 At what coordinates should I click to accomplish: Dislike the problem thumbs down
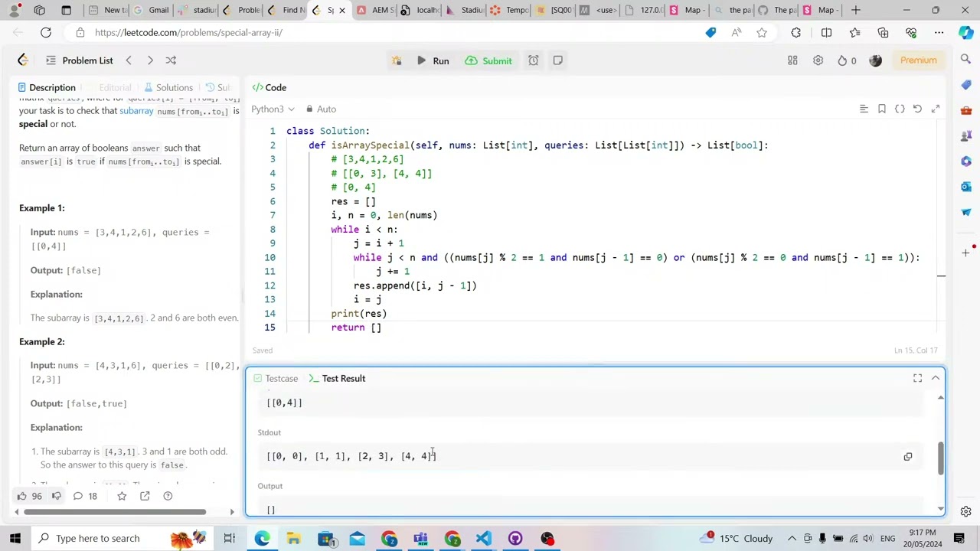point(57,496)
